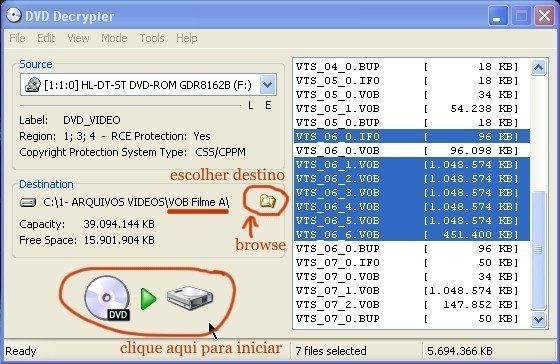560x364 pixels.
Task: Select VTS_05_0.BUP in the file list
Action: pos(411,123)
